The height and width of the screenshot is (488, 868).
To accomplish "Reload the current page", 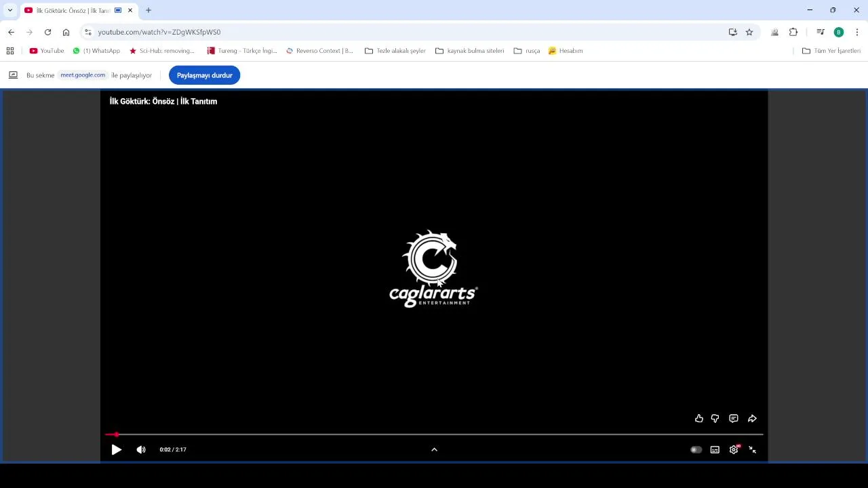I will click(x=47, y=32).
